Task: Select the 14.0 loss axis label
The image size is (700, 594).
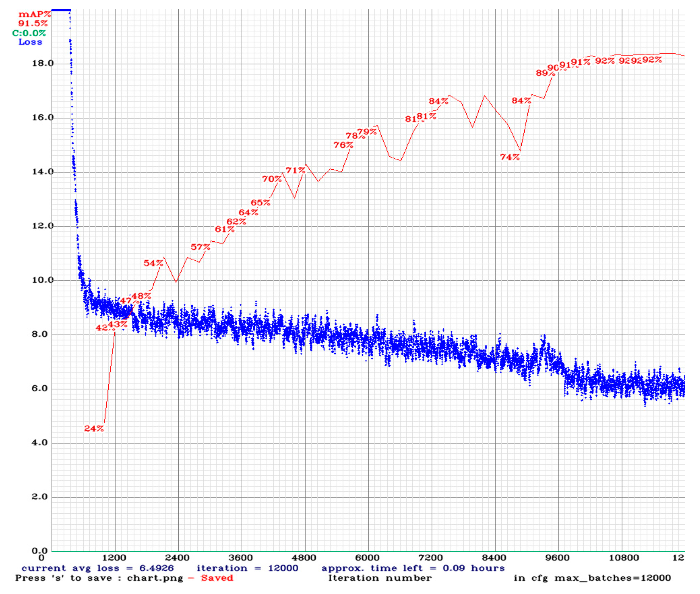Action: (x=42, y=172)
